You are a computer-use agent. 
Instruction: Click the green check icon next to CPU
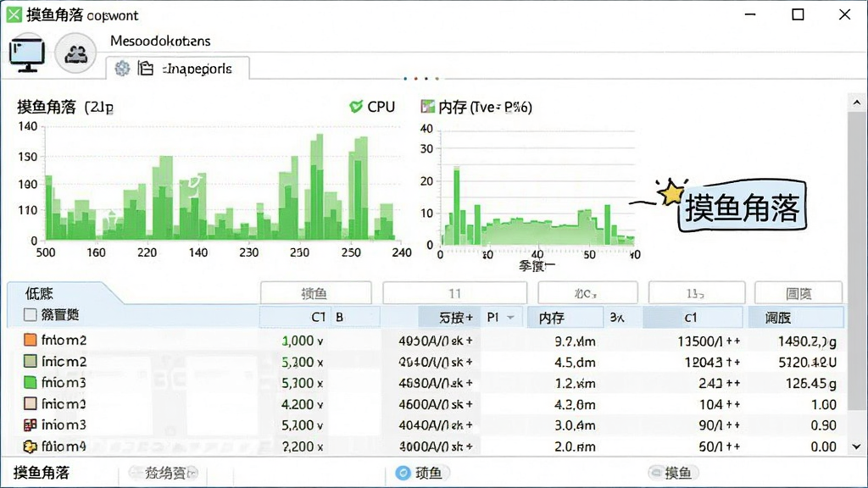(x=356, y=106)
